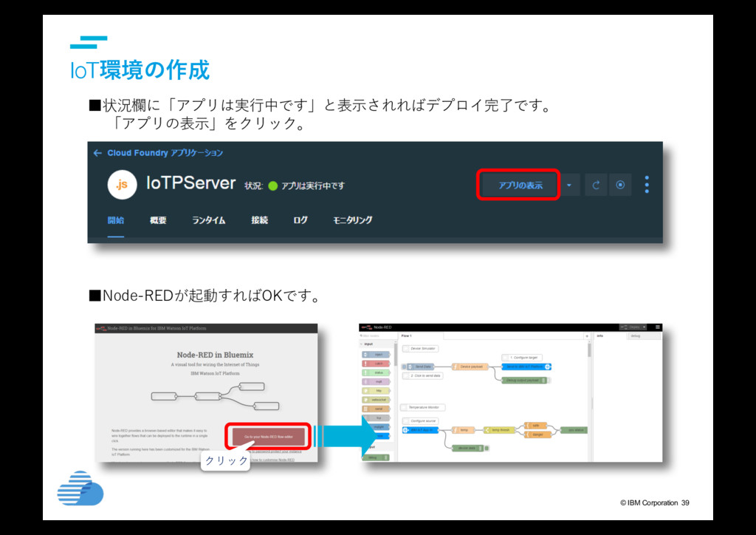Click the back arrow beside Cloud Foundry
756x535 pixels.
click(97, 153)
